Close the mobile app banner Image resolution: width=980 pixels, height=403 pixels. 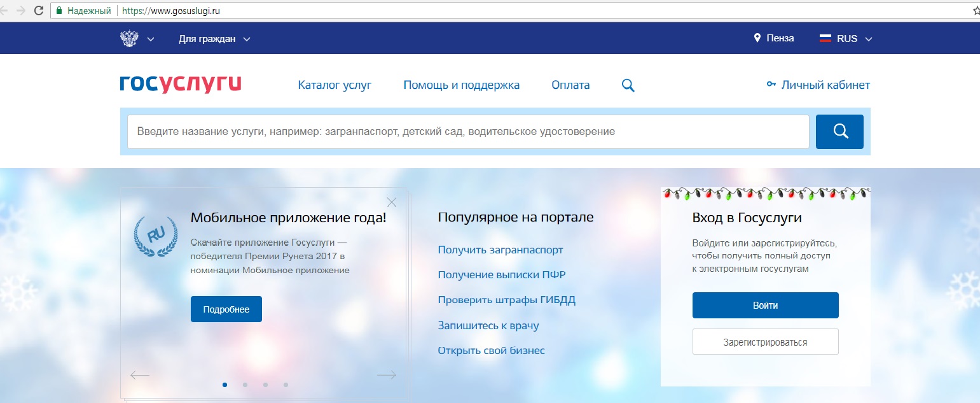(392, 202)
